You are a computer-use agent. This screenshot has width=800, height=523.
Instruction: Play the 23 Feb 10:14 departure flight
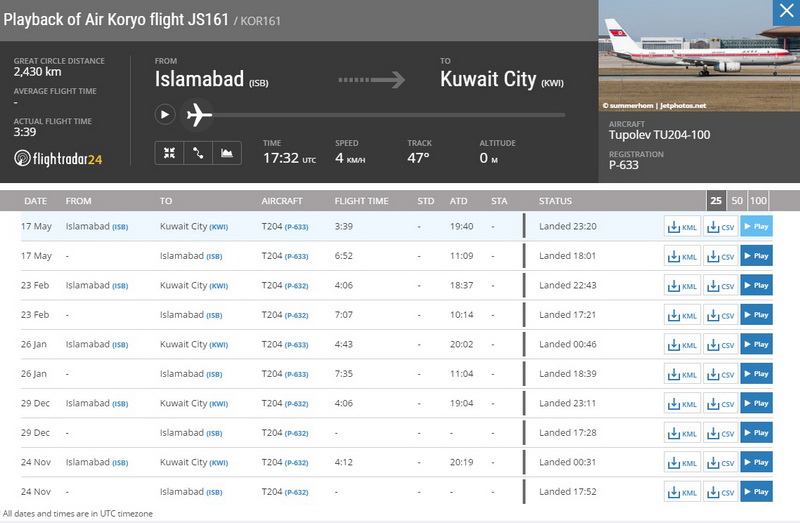click(757, 315)
